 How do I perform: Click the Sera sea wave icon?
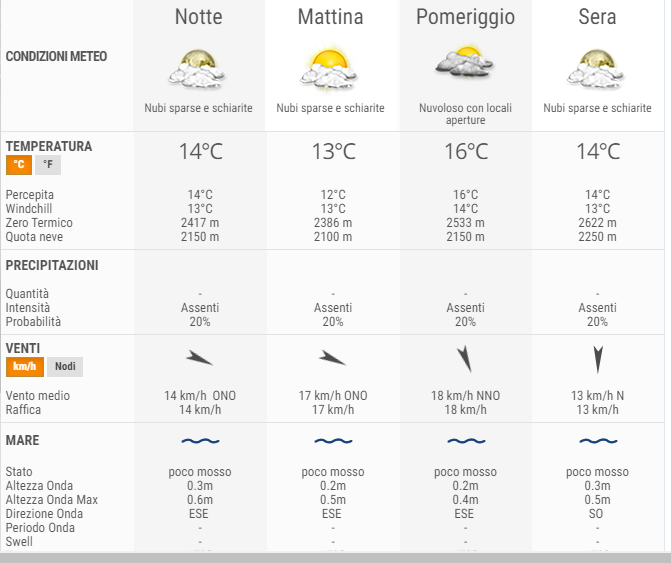click(598, 441)
